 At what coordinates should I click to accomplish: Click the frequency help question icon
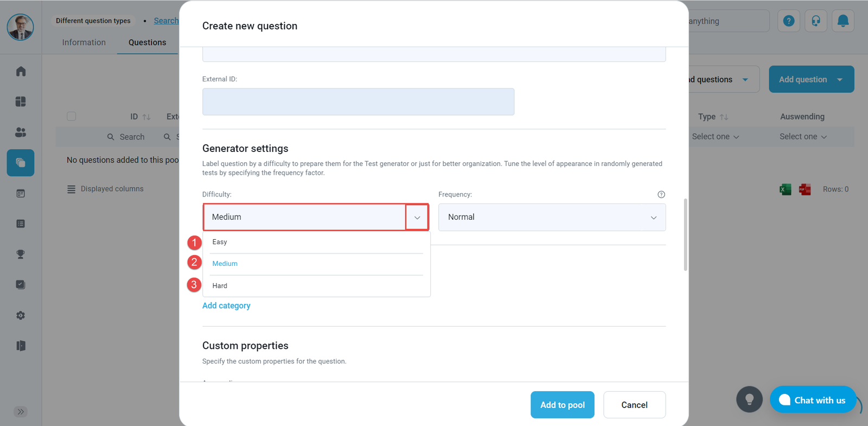pos(661,194)
